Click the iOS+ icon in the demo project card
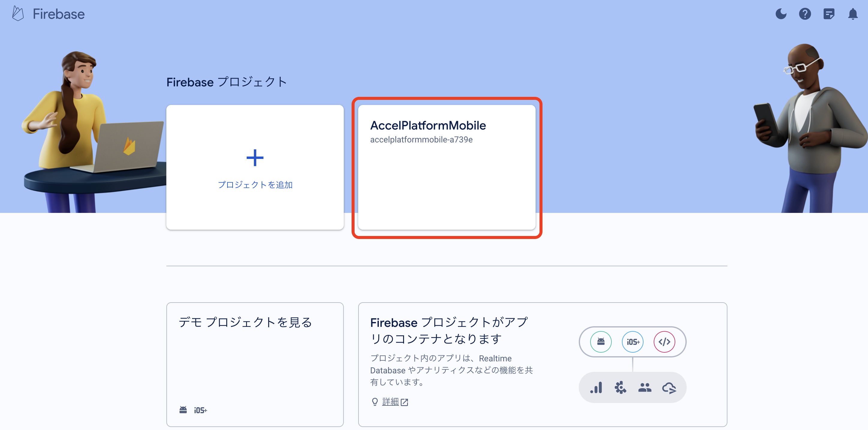Viewport: 868px width, 430px height. pyautogui.click(x=200, y=410)
